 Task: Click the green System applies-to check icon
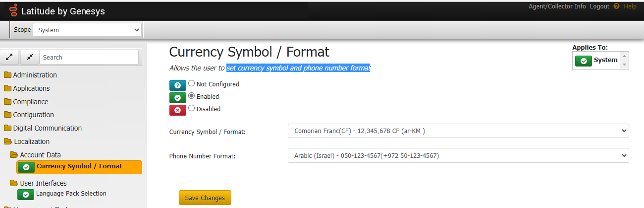[x=584, y=61]
